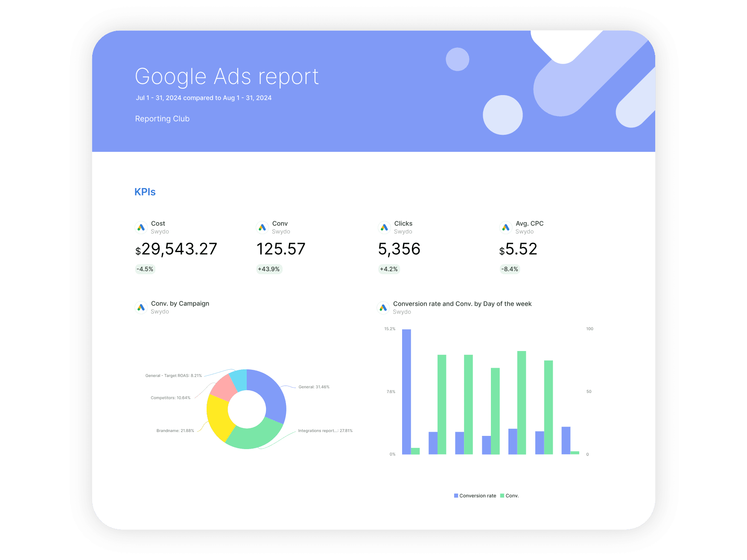747x560 pixels.
Task: Select the blue Conversion rate legend square
Action: coord(456,496)
